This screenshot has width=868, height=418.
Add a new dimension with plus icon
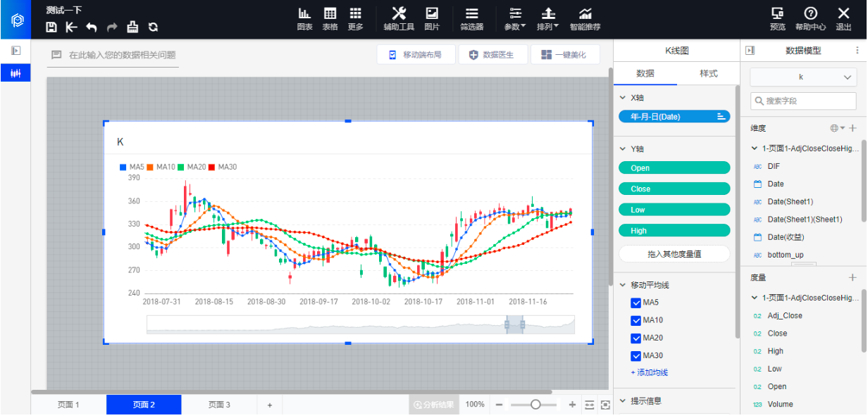pos(852,128)
